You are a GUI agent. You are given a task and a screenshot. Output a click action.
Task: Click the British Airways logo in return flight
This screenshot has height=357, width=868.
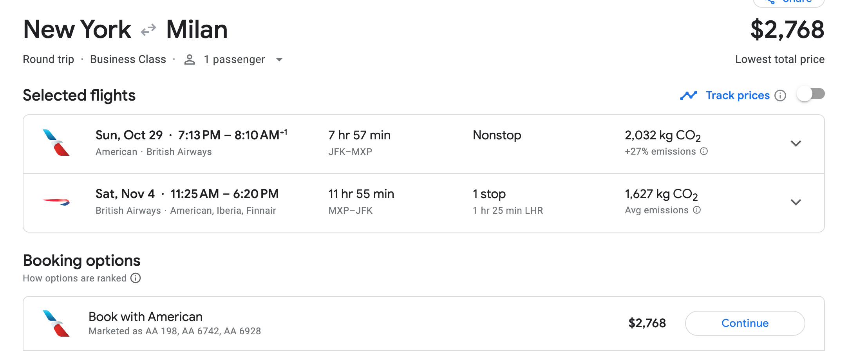56,202
